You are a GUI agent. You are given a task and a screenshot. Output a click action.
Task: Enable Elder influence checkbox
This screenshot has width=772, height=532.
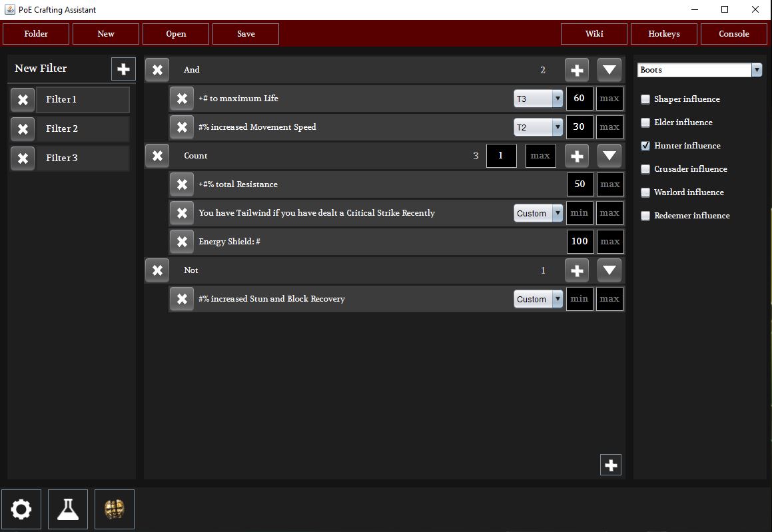pyautogui.click(x=645, y=123)
